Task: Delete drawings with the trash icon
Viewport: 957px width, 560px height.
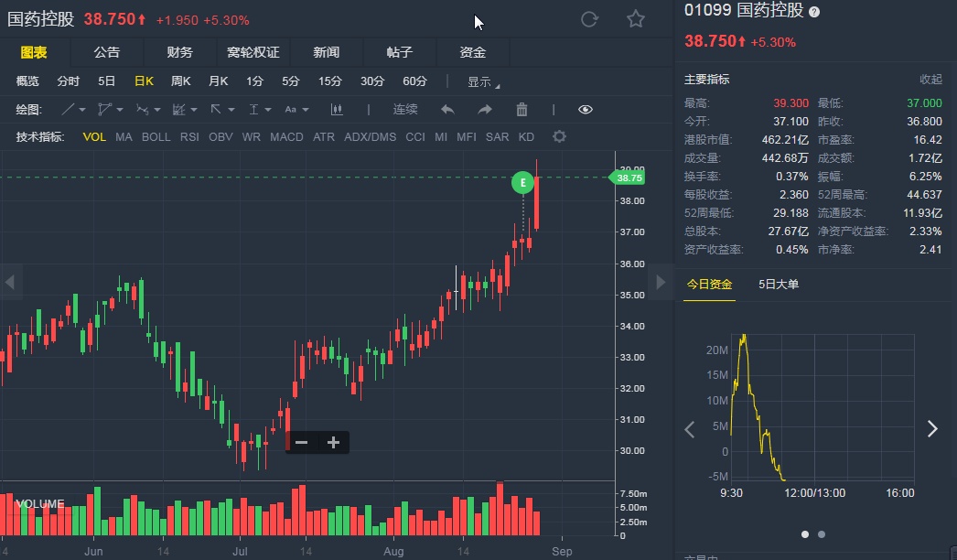Action: pos(522,109)
